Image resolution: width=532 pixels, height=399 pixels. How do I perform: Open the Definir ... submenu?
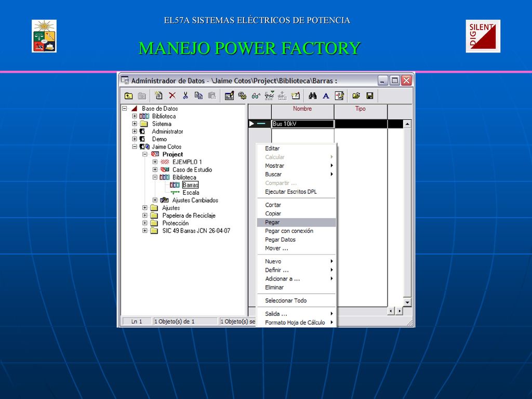click(x=297, y=270)
